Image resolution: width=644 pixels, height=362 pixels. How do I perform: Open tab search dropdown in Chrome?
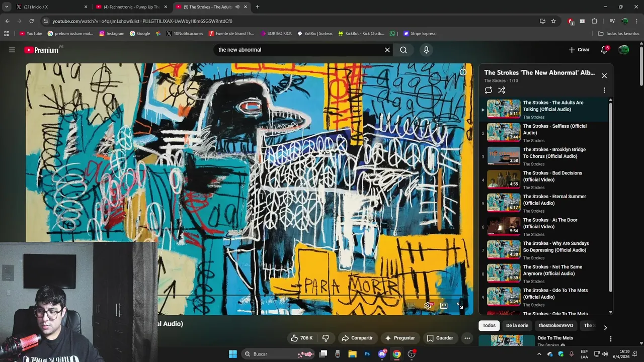(7, 7)
